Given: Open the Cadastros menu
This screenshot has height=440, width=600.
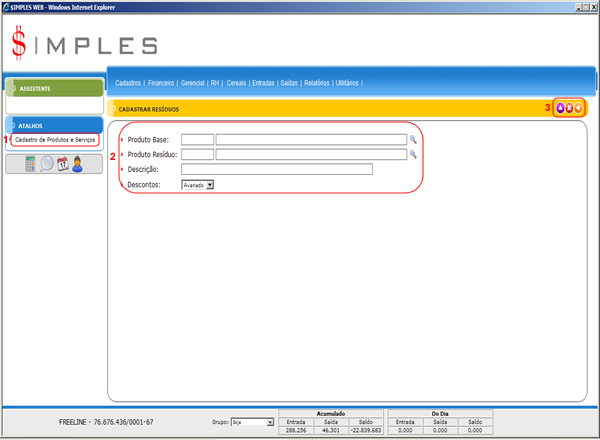Looking at the screenshot, I should pos(128,83).
